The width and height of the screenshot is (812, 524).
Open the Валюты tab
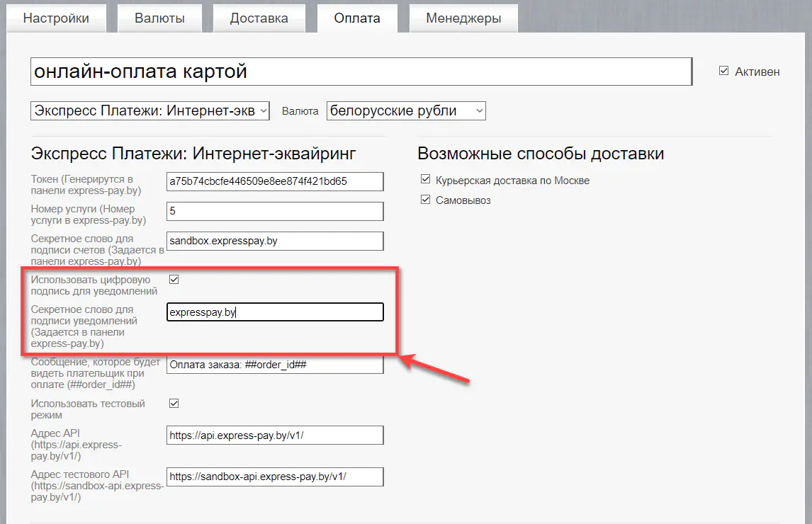(159, 18)
